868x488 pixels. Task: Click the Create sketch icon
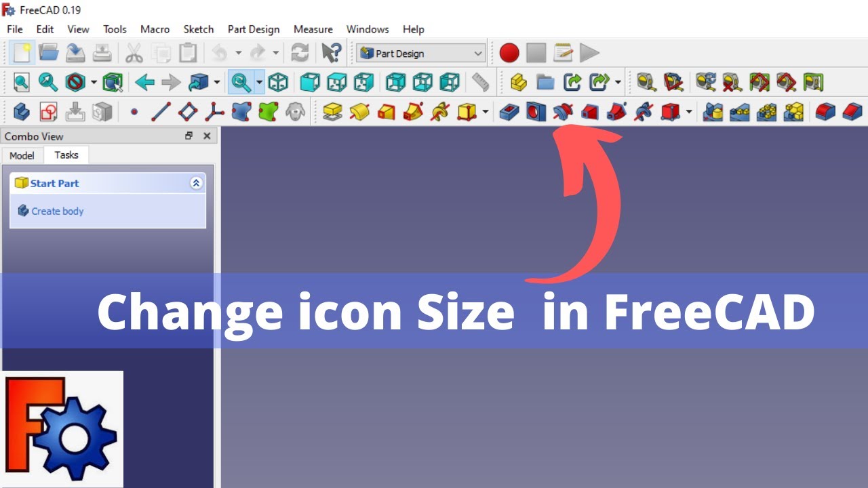click(48, 111)
